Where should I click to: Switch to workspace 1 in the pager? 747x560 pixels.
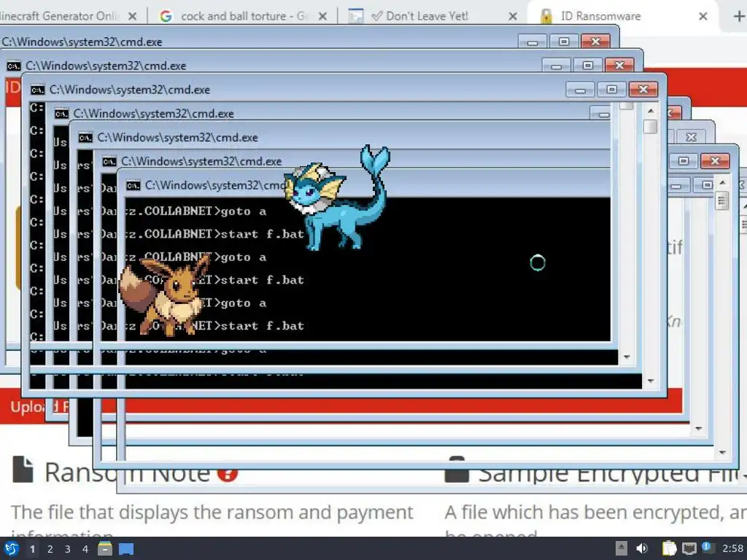(32, 549)
